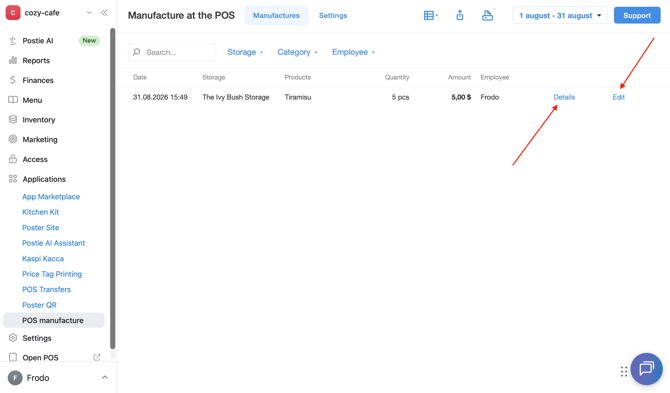
Task: Open the Category filter dropdown
Action: click(297, 52)
